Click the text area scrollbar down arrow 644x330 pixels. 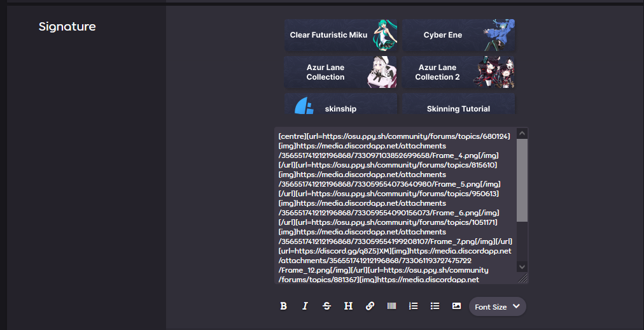click(x=522, y=267)
